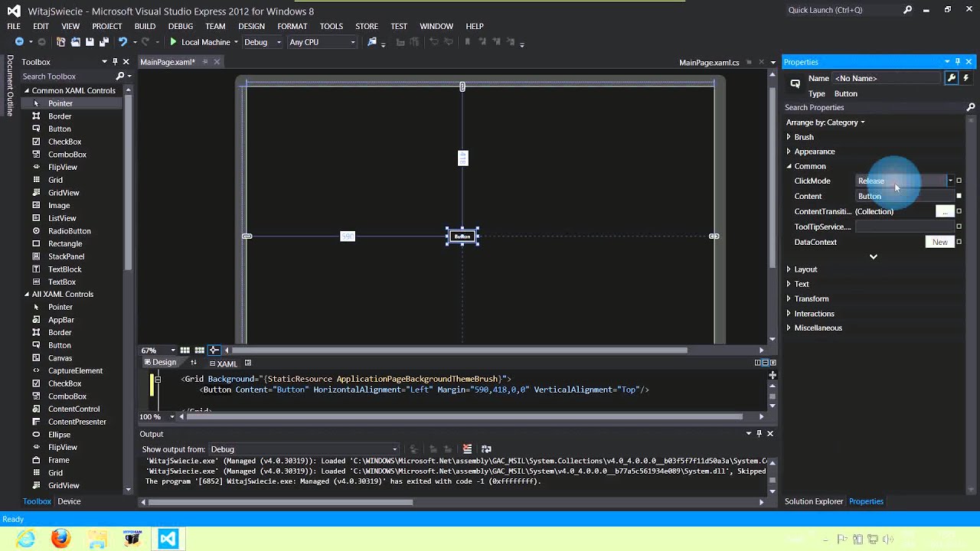
Task: Toggle the show snap grid button in designer
Action: pos(185,350)
